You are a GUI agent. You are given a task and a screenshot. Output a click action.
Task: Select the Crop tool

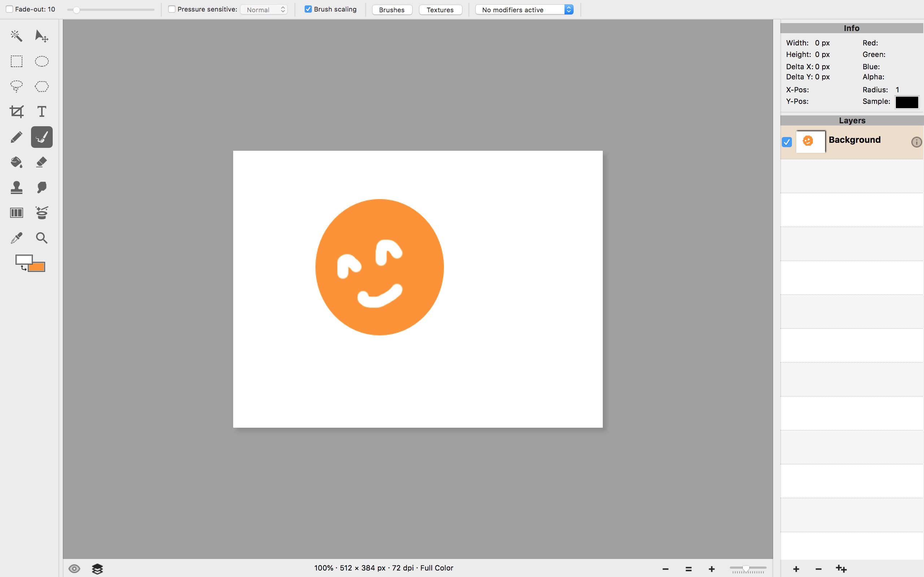(16, 112)
